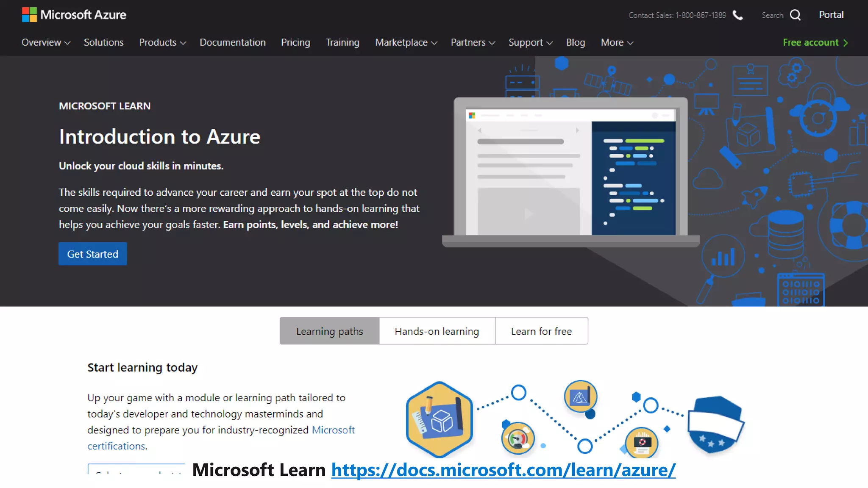868x488 pixels.
Task: Click the Search field label
Action: pos(772,15)
